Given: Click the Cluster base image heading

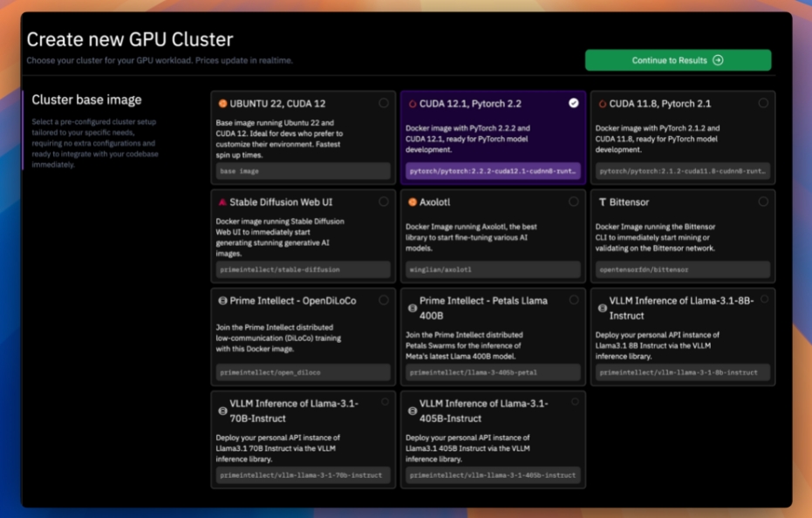Looking at the screenshot, I should (x=86, y=99).
